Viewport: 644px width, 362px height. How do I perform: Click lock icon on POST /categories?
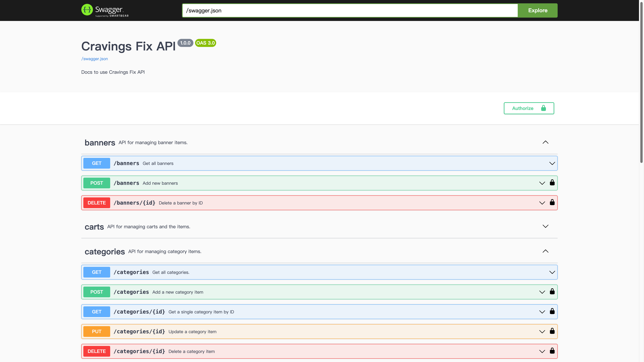552,292
